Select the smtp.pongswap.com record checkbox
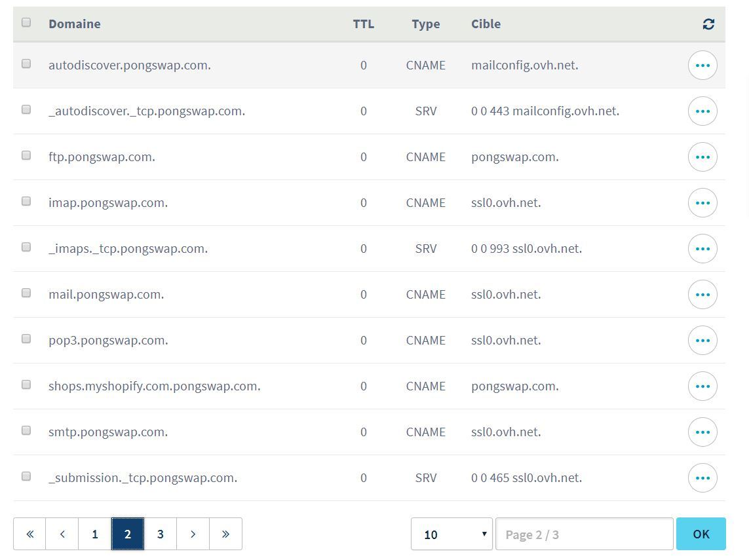The image size is (749, 560). click(26, 431)
